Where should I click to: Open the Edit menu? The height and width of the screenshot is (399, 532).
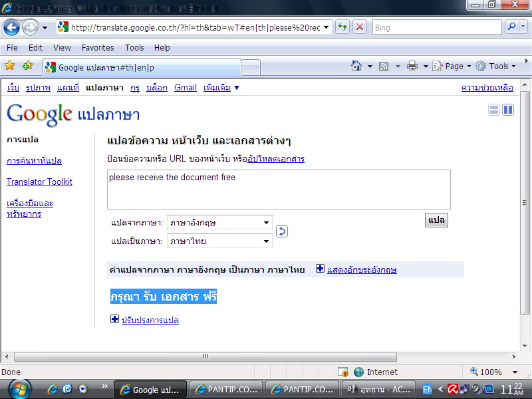coord(35,47)
